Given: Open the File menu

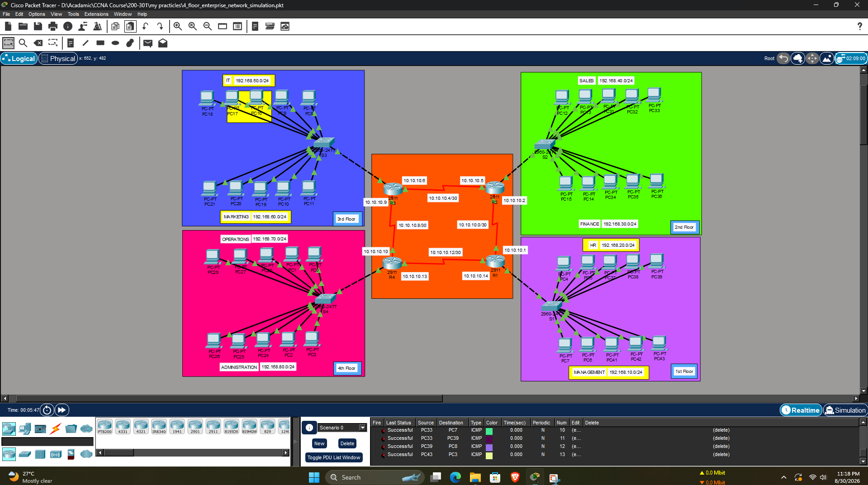Looking at the screenshot, I should click(6, 14).
